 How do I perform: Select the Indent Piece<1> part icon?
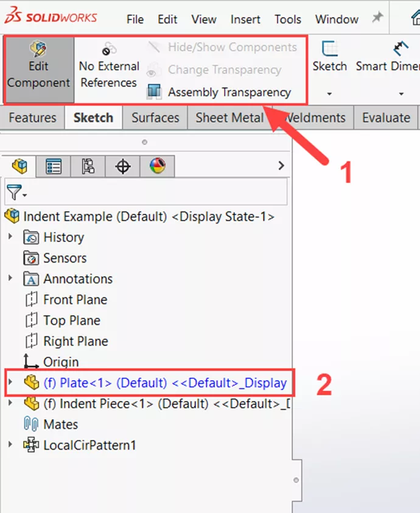click(x=32, y=403)
